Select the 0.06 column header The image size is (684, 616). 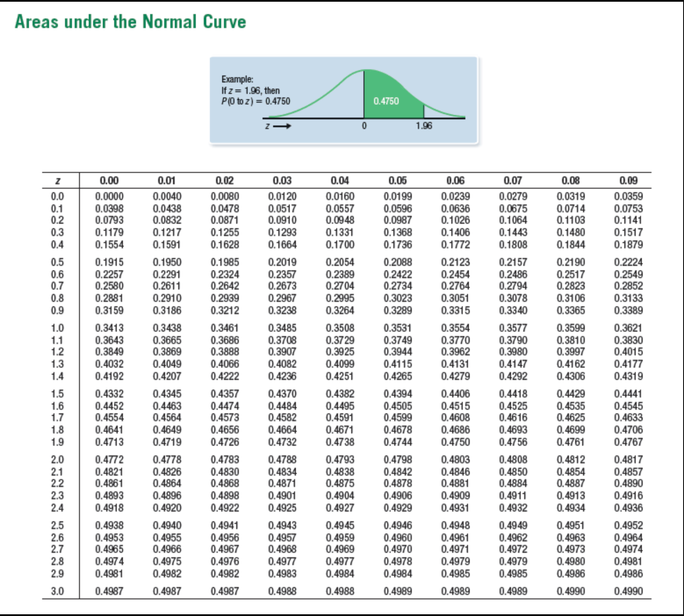[456, 180]
